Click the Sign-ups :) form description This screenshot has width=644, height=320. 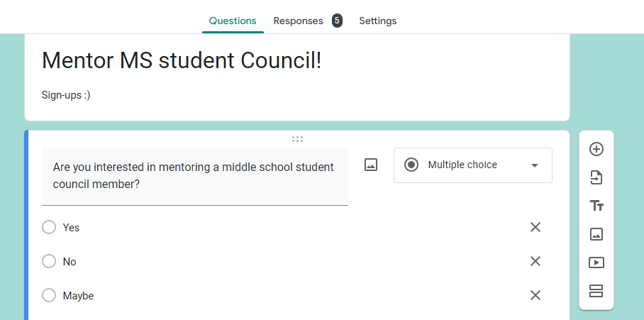[x=66, y=95]
